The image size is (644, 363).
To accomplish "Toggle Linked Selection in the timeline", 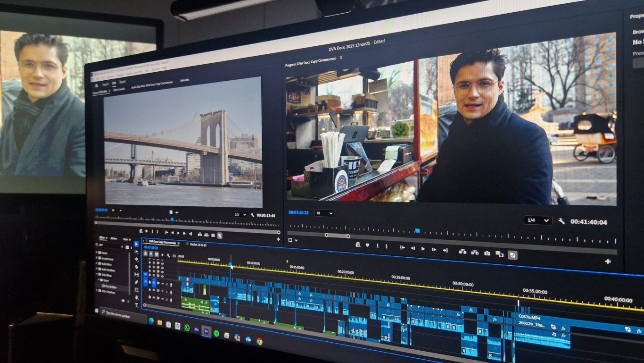I will [x=157, y=254].
